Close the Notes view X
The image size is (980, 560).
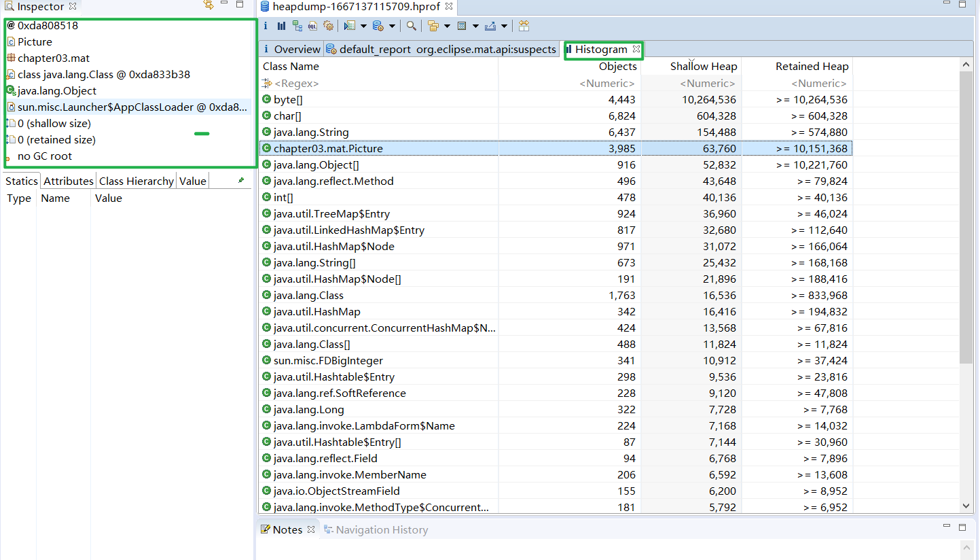click(x=311, y=529)
